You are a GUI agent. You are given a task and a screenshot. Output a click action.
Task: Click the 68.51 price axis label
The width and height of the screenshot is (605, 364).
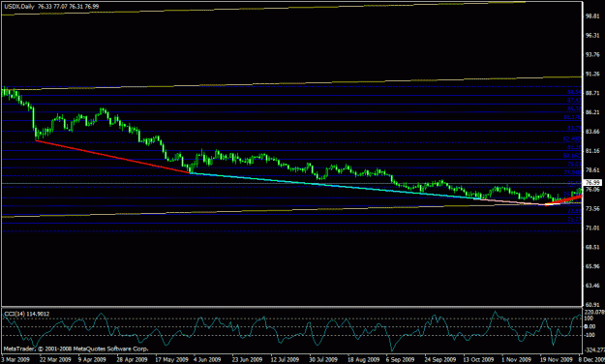click(592, 248)
